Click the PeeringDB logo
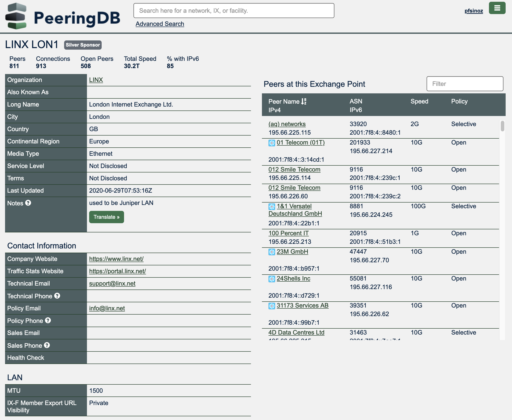512x420 pixels. [x=63, y=16]
